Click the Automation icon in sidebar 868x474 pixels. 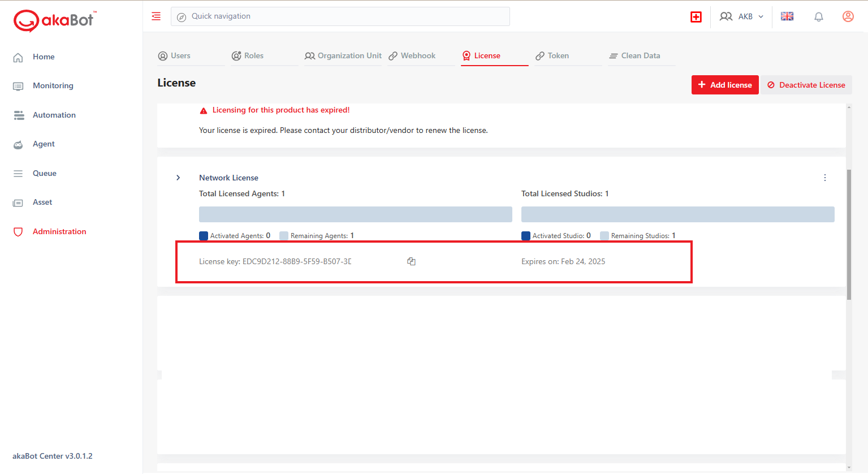tap(19, 115)
